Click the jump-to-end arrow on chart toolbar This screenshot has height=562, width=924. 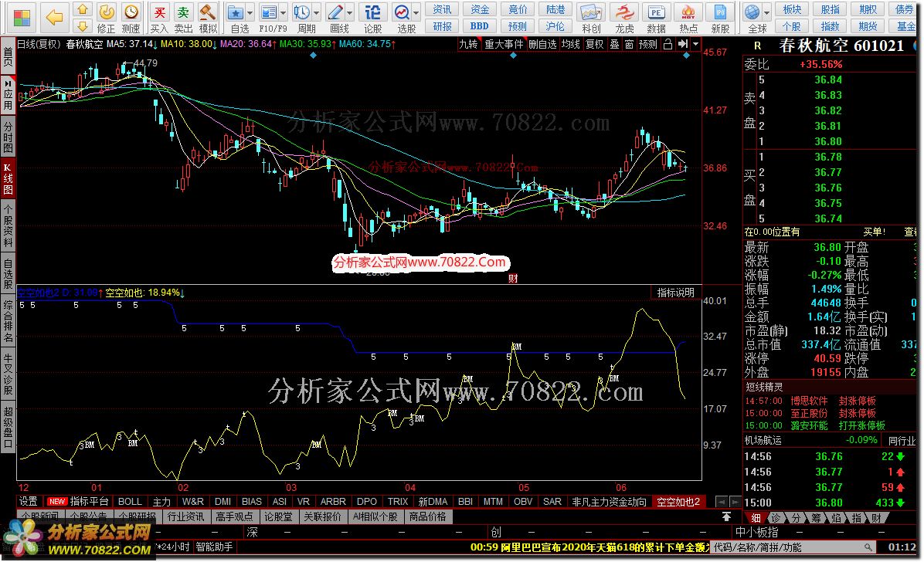click(x=682, y=44)
